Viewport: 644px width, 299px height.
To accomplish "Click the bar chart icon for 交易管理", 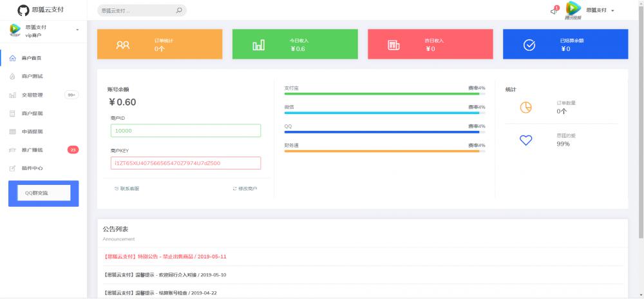I will tap(12, 95).
